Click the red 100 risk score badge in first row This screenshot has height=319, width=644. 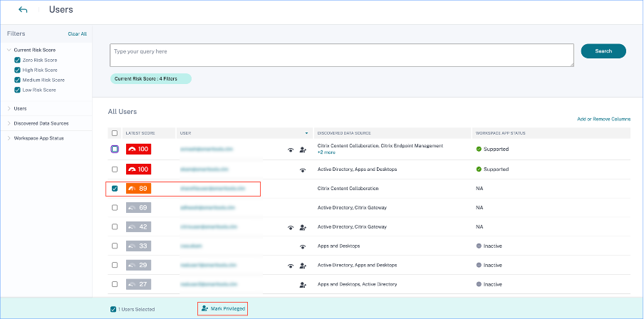pyautogui.click(x=138, y=150)
